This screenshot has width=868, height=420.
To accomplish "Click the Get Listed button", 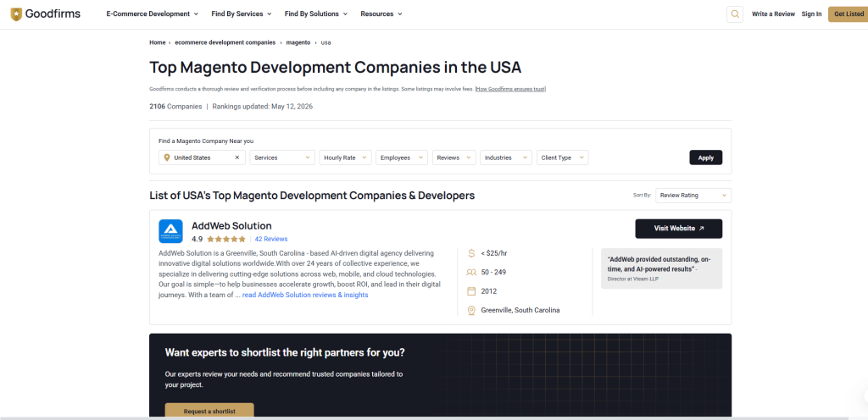I will tap(848, 14).
